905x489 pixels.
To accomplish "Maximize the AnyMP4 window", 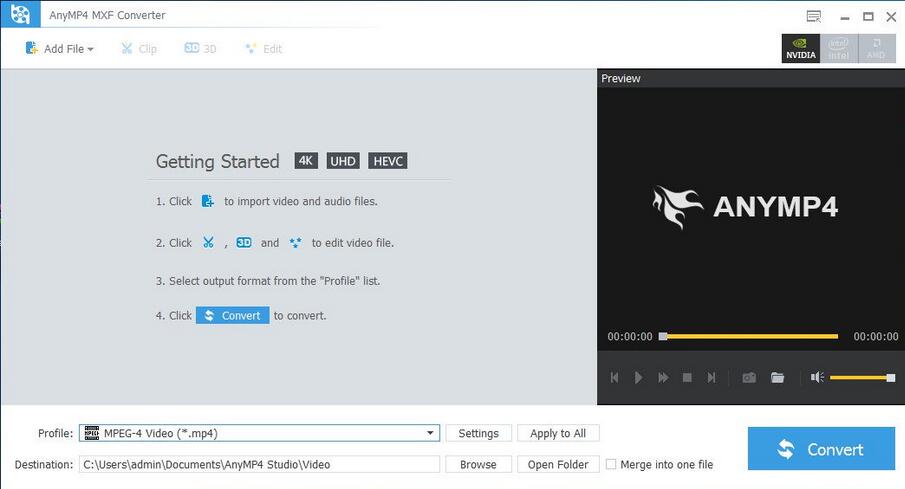I will click(x=868, y=17).
